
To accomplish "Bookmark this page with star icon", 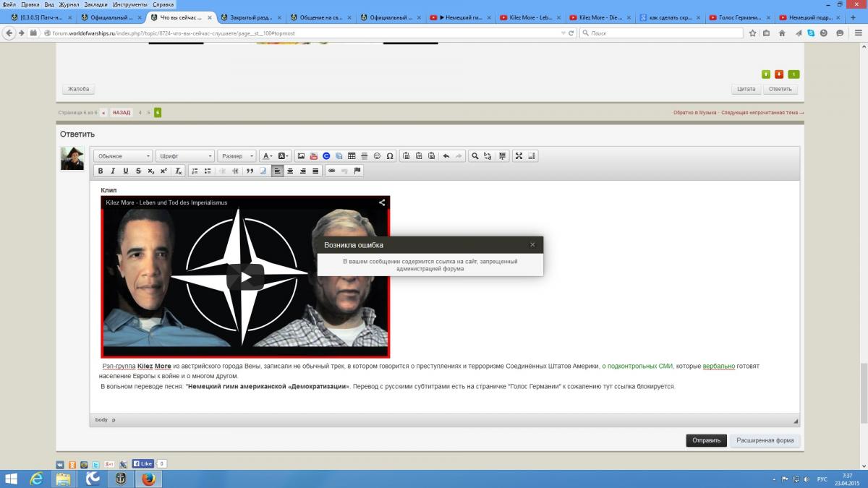I will [x=753, y=33].
